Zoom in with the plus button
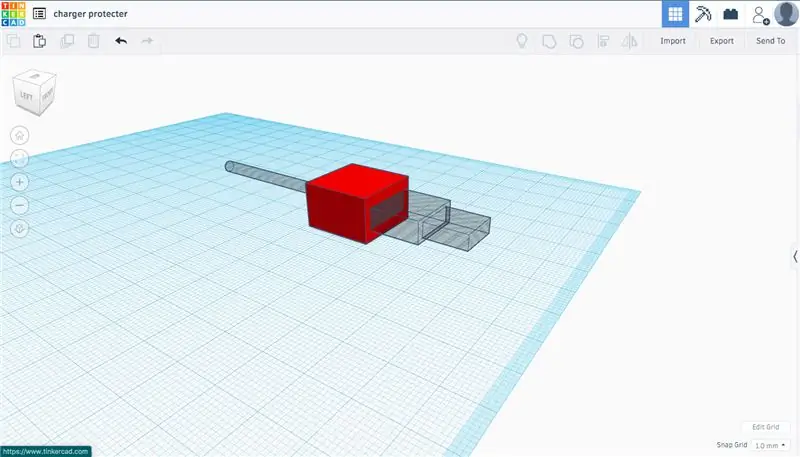 coord(19,182)
